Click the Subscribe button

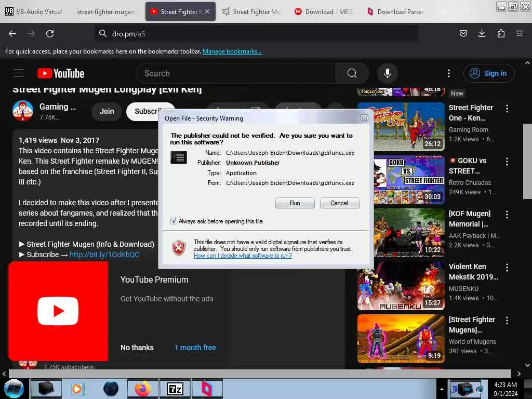click(147, 111)
